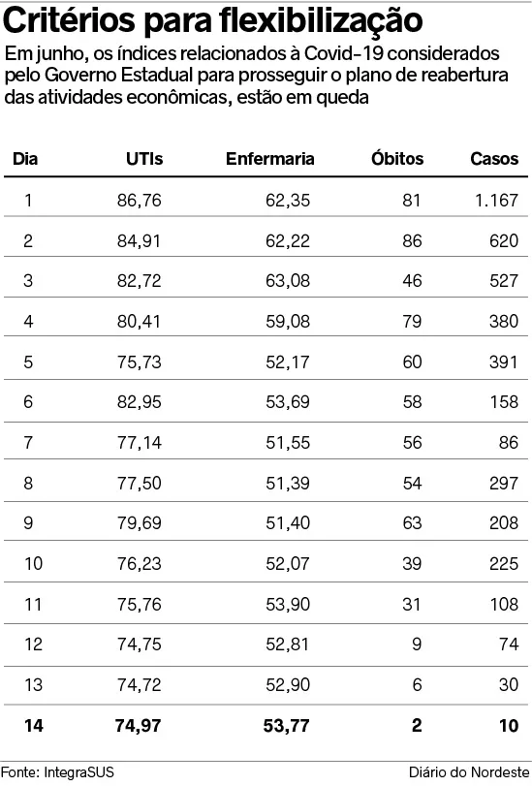
Task: Click the 53,69 Enfermaria value
Action: click(287, 401)
